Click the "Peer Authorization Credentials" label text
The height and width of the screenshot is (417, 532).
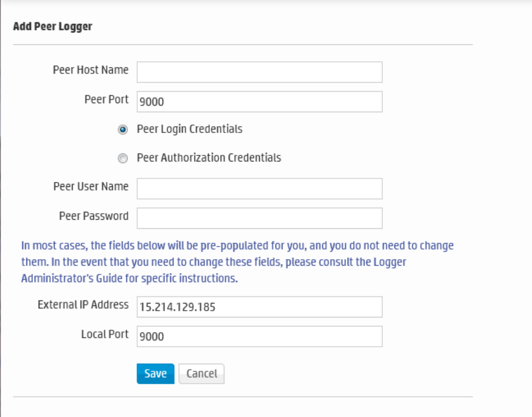click(x=209, y=158)
